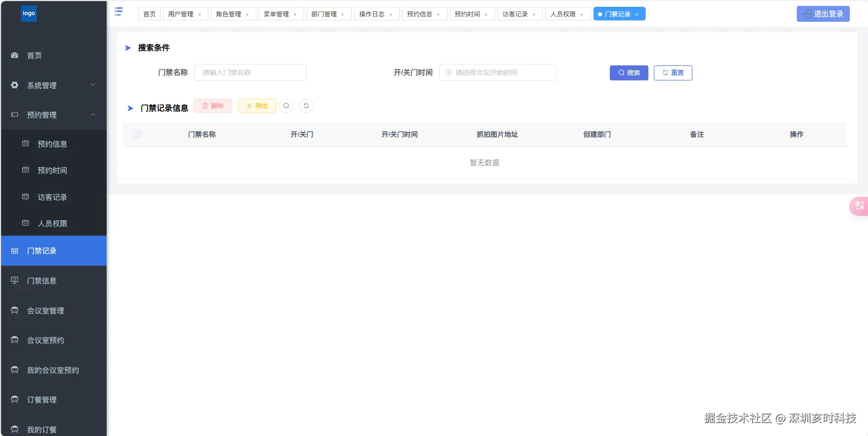Viewport: 868px width, 436px height.
Task: Close the 人员权限 tab
Action: (582, 15)
